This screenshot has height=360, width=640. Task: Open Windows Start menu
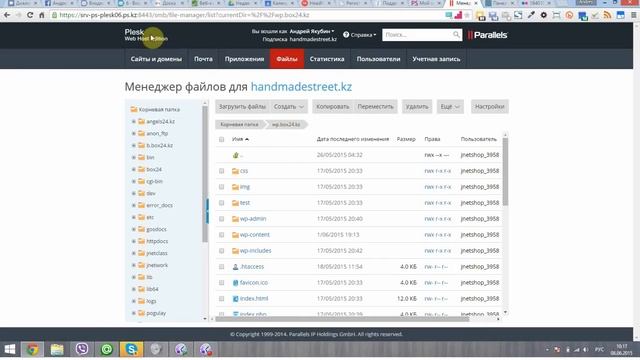9,349
